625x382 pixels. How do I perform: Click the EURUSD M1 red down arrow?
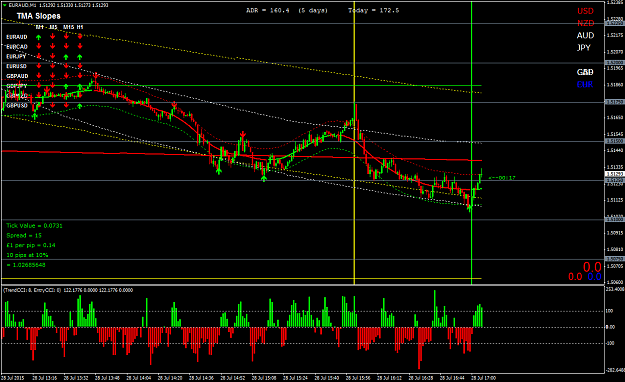[39, 66]
